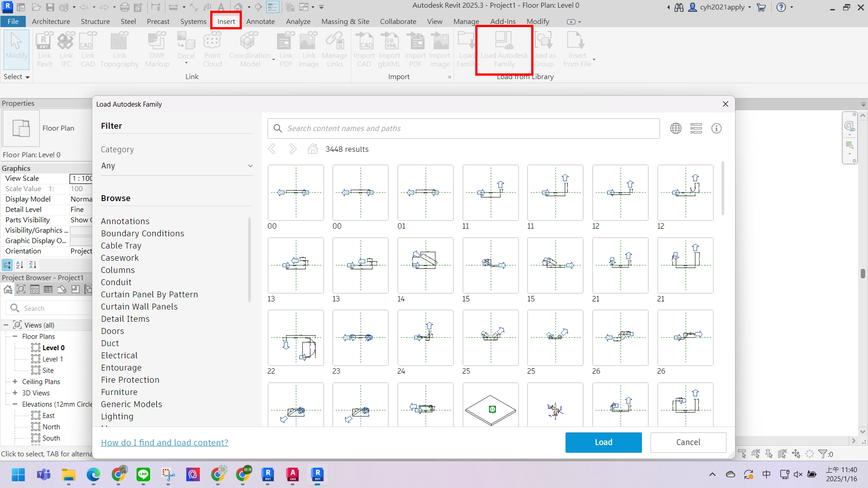Select the first family thumbnail labeled 00
The height and width of the screenshot is (488, 868).
coord(296,192)
